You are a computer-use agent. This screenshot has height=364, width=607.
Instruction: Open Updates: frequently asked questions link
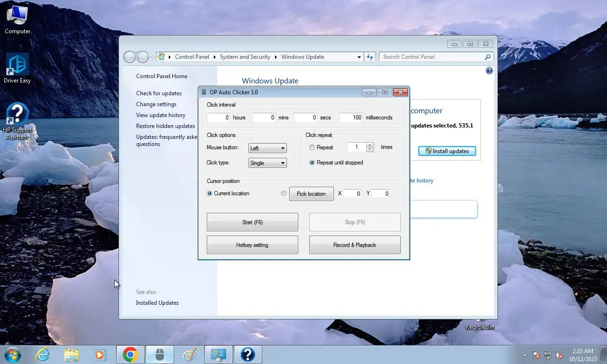coord(166,141)
